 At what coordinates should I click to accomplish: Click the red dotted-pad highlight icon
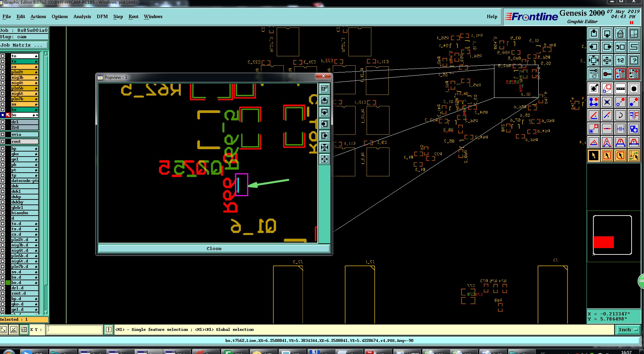(x=634, y=88)
